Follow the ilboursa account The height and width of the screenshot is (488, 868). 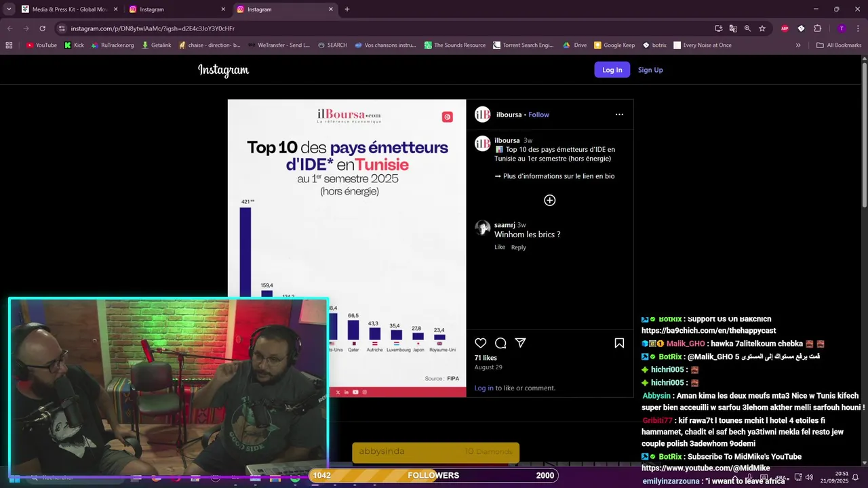539,115
